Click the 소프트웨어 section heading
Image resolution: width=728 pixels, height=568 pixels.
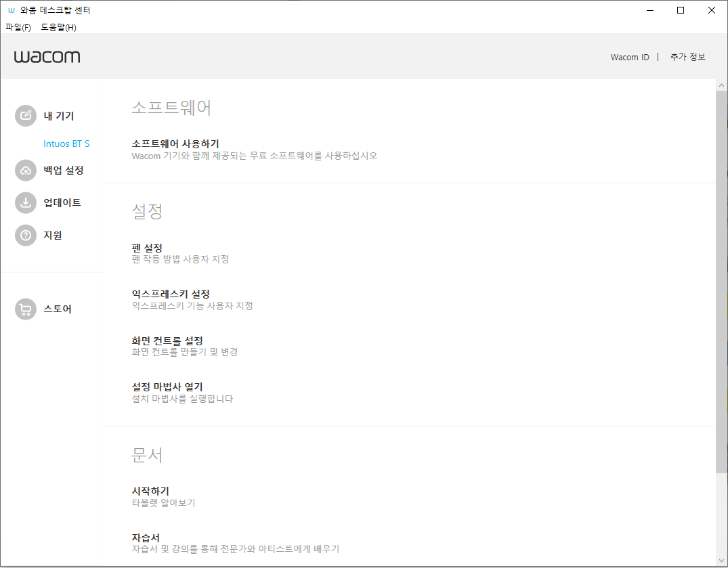coord(171,107)
